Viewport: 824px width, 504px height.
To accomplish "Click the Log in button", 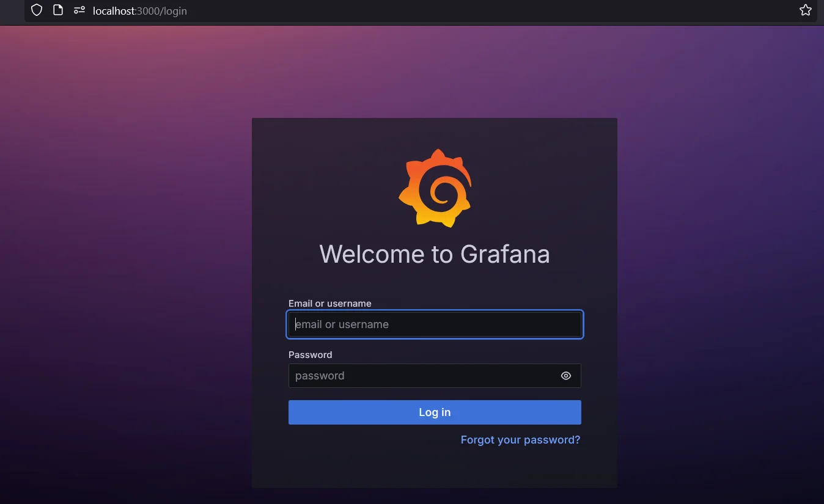I will (435, 412).
